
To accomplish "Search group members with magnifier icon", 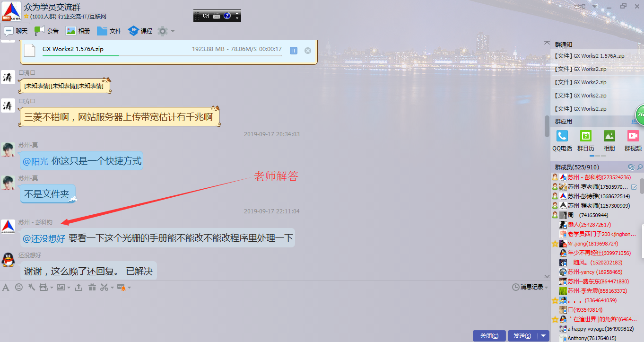I will click(x=640, y=167).
